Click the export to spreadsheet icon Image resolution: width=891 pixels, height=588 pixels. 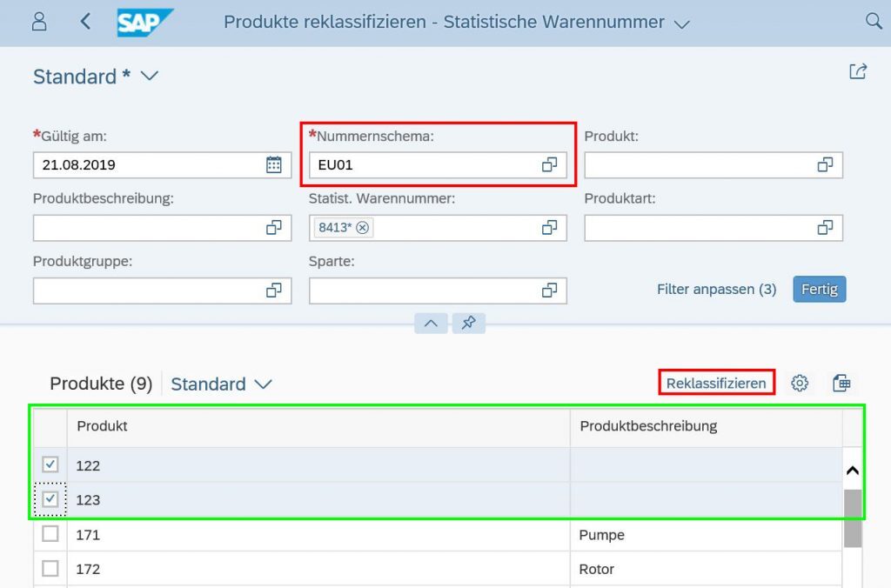click(x=841, y=382)
